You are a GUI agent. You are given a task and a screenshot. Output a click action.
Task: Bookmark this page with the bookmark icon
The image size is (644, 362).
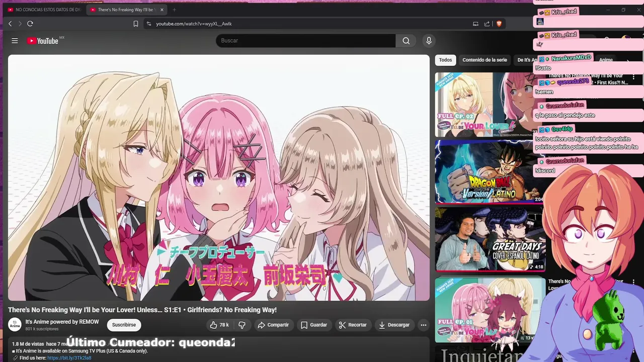[x=136, y=24]
